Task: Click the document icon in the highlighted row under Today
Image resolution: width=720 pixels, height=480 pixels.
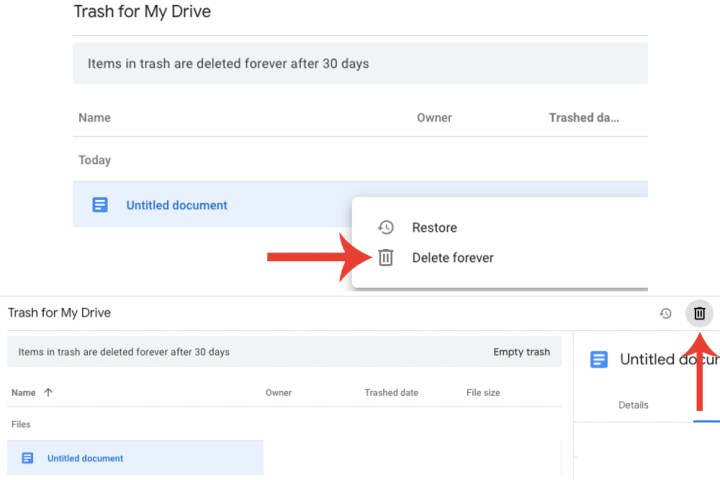Action: point(100,205)
